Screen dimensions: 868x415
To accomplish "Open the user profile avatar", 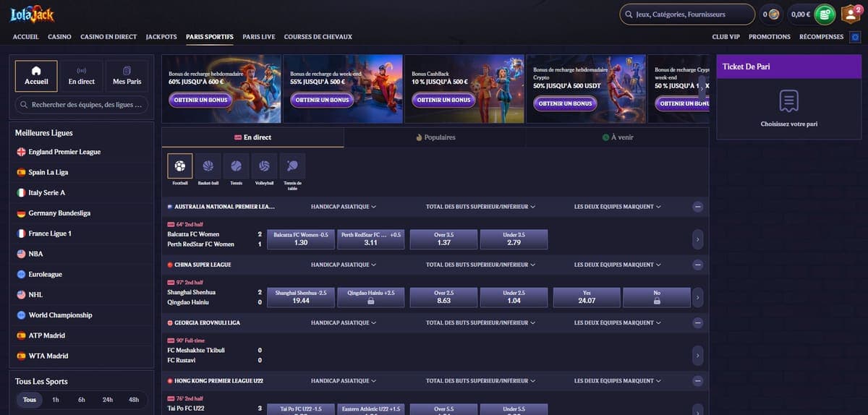I will coord(850,14).
